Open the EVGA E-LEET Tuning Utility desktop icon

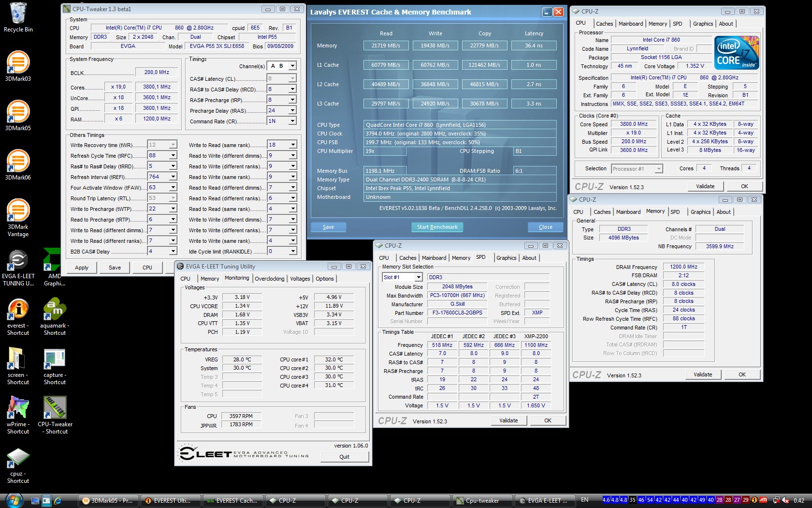click(18, 268)
